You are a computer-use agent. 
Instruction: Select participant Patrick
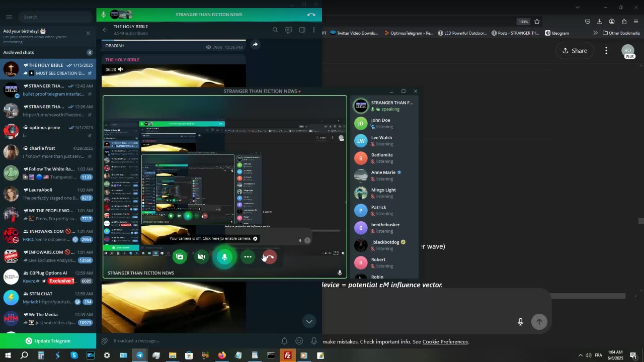[385, 210]
